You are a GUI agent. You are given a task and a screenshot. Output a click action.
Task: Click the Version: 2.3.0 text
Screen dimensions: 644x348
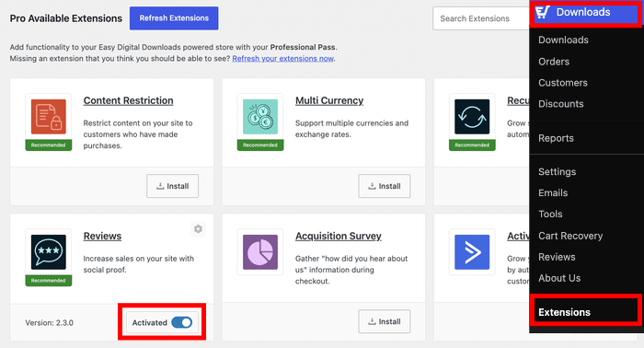50,323
